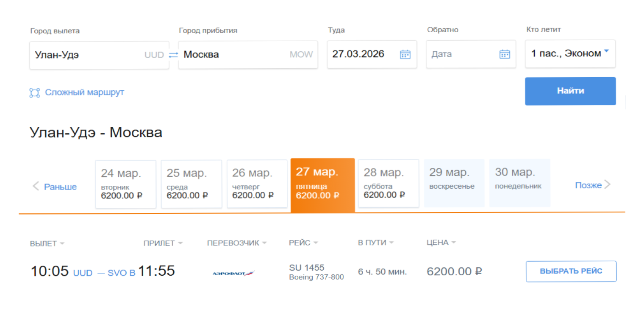Click the swap cities arrows icon

pyautogui.click(x=173, y=55)
